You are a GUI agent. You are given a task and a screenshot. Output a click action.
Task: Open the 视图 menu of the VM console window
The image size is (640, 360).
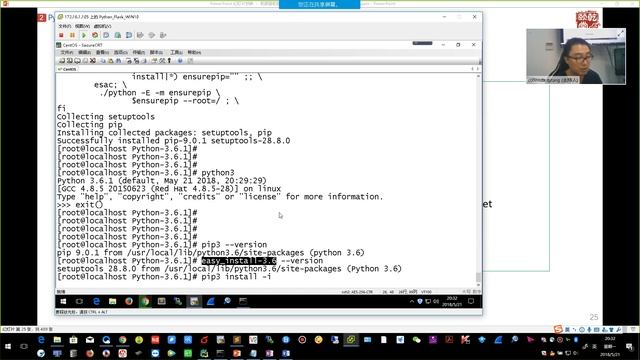tap(82, 26)
